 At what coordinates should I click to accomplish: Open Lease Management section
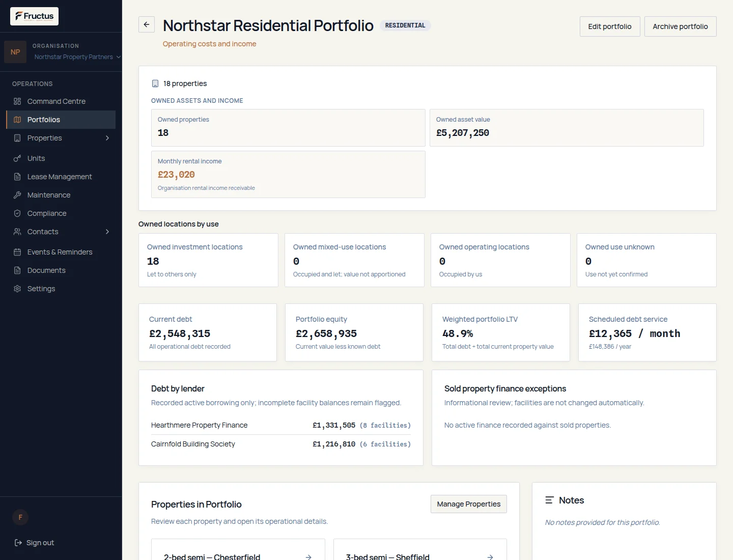[61, 177]
